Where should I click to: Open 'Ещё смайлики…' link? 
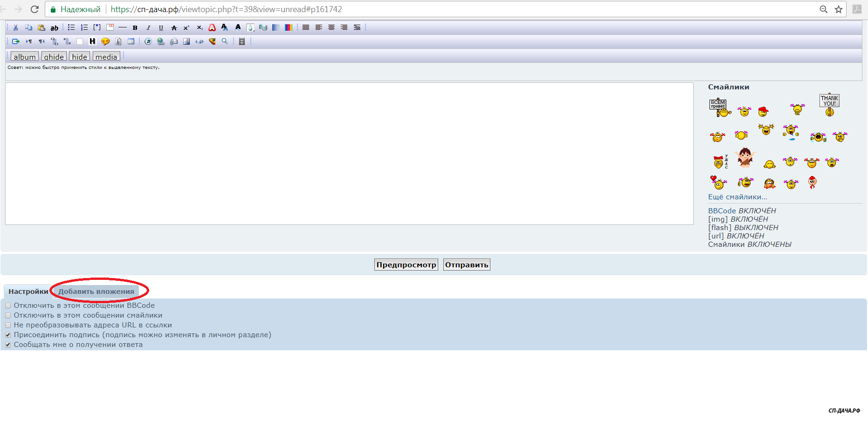click(737, 197)
